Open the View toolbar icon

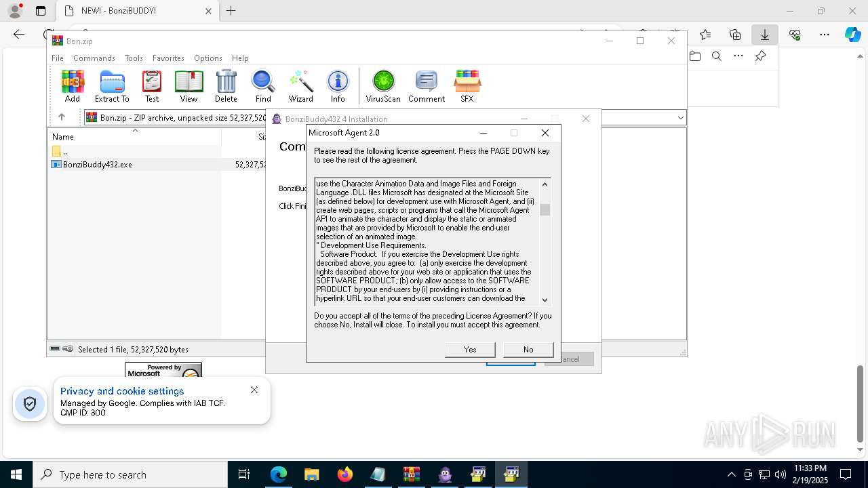coord(189,86)
